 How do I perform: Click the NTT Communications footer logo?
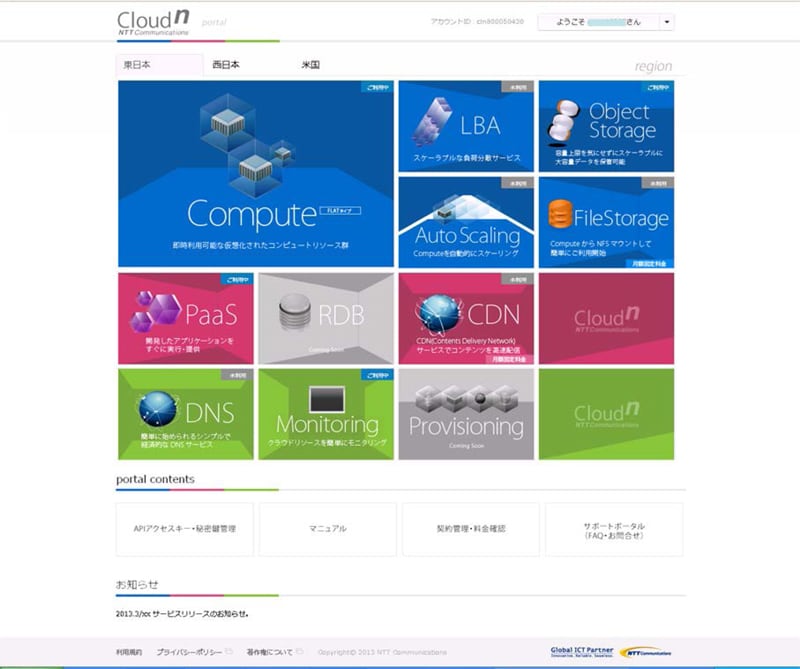point(646,652)
